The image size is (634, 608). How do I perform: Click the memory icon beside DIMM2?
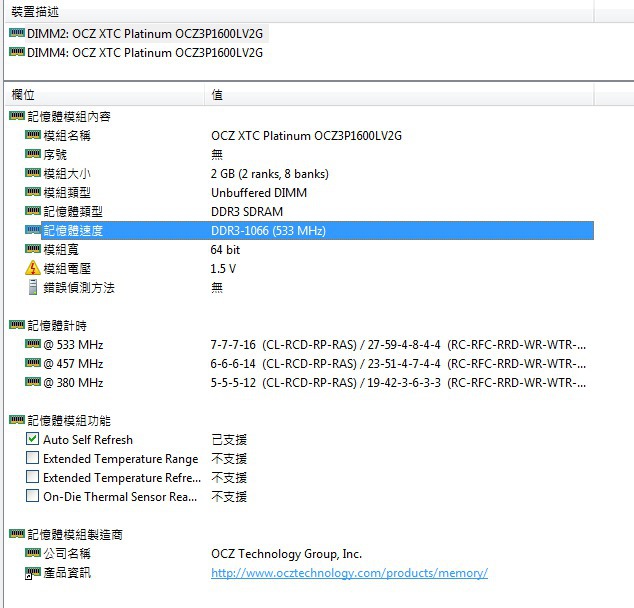(17, 33)
